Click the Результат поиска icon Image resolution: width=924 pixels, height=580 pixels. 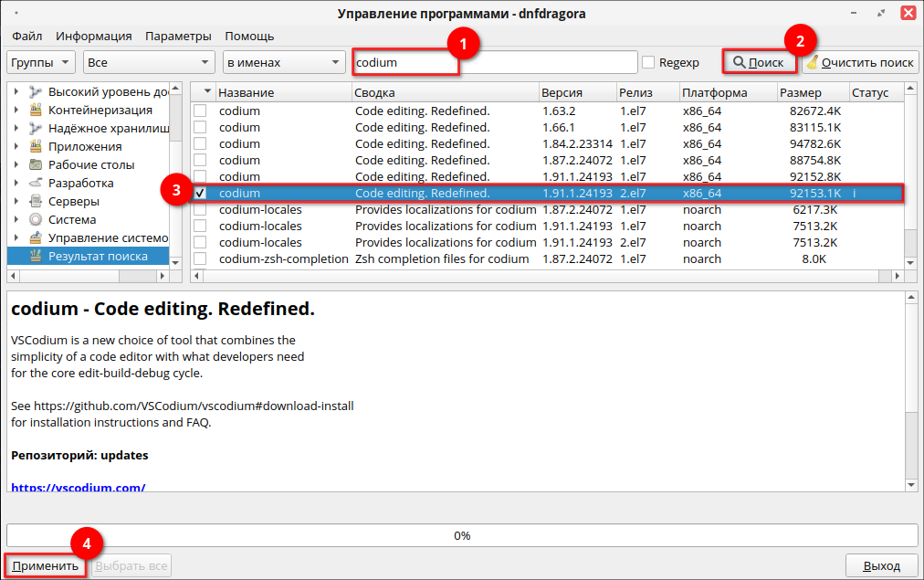[x=36, y=257]
